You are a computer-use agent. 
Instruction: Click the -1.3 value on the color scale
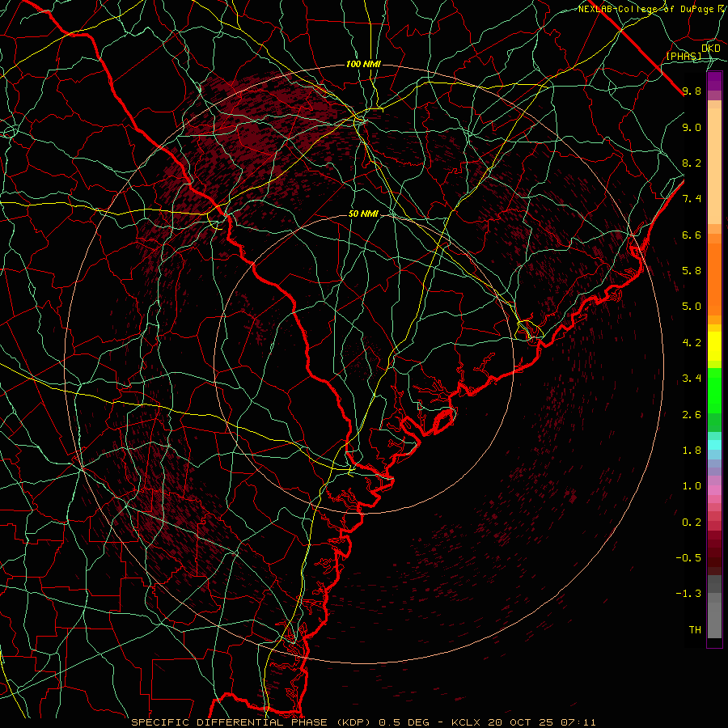(688, 594)
